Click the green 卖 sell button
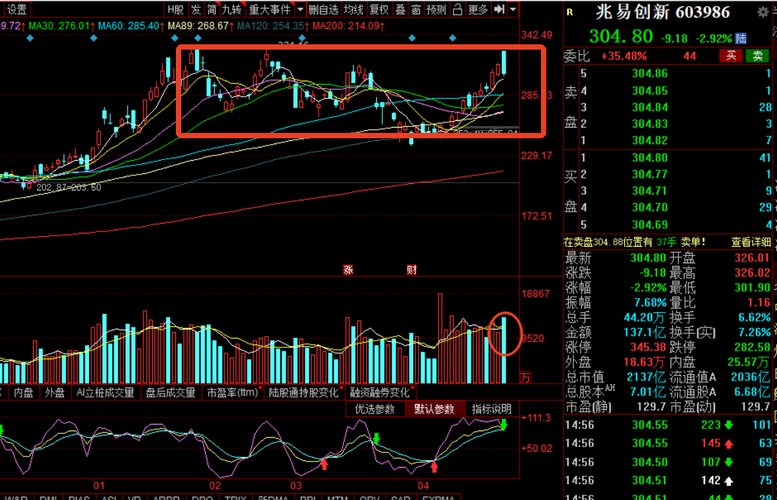 757,56
